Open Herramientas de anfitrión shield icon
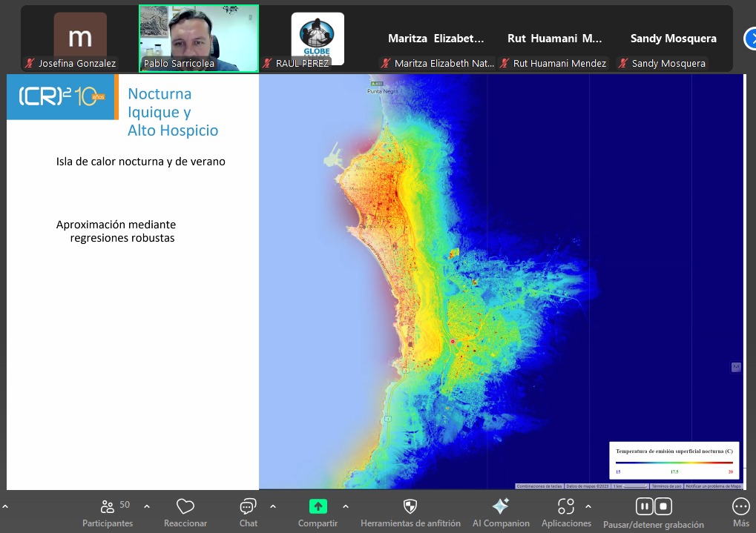 click(x=410, y=507)
